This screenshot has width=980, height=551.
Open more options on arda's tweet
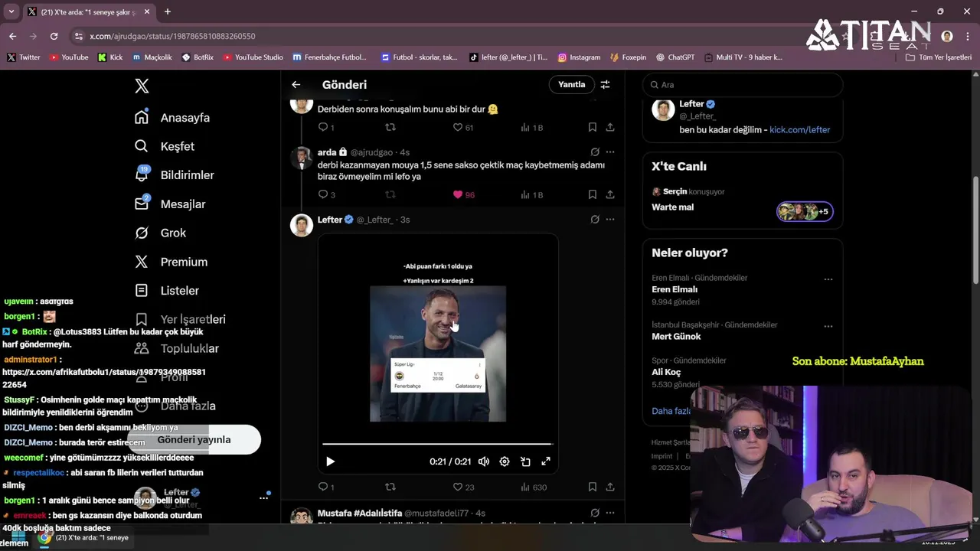tap(610, 152)
